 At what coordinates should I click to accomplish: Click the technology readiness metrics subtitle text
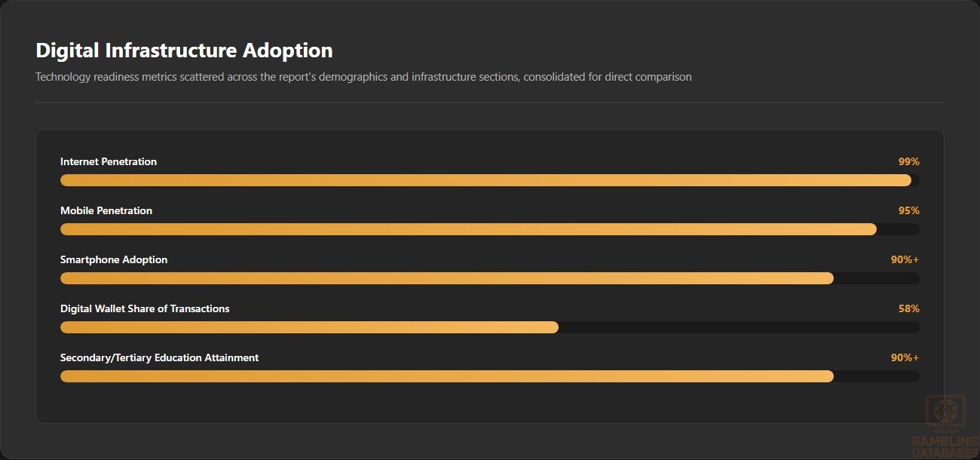pos(363,77)
